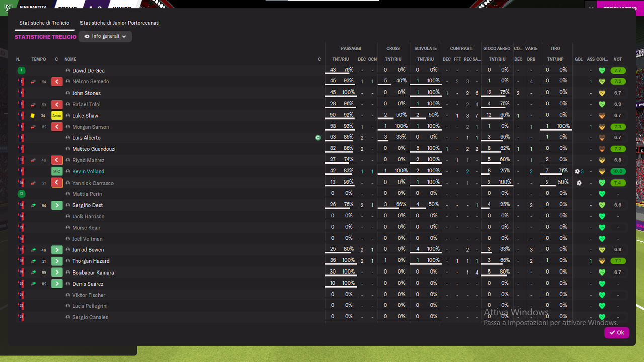Viewport: 644px width, 362px height.
Task: Select the Statistiche di Trelicio tab
Action: click(x=44, y=23)
